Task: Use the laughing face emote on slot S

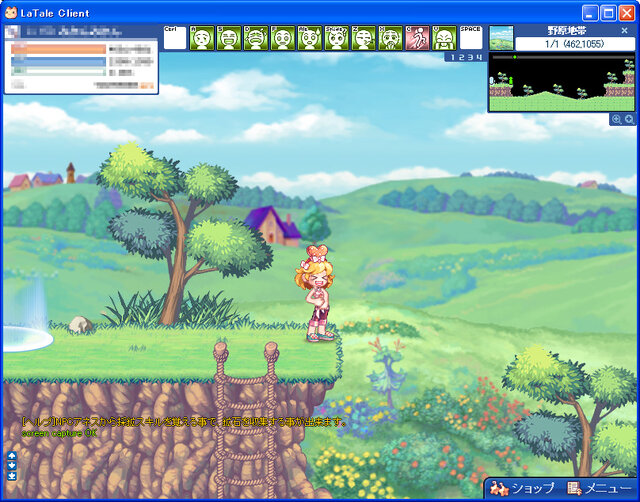Action: click(229, 38)
